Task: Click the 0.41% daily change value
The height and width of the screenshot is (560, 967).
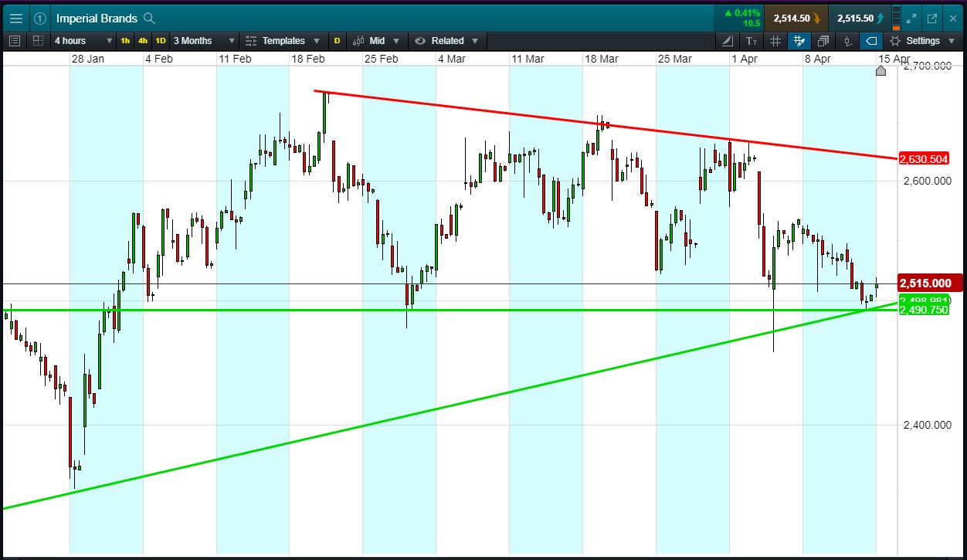Action: pyautogui.click(x=747, y=13)
